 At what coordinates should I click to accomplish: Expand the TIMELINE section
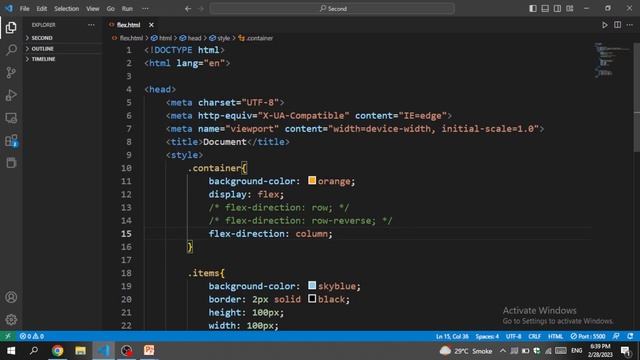click(x=62, y=59)
